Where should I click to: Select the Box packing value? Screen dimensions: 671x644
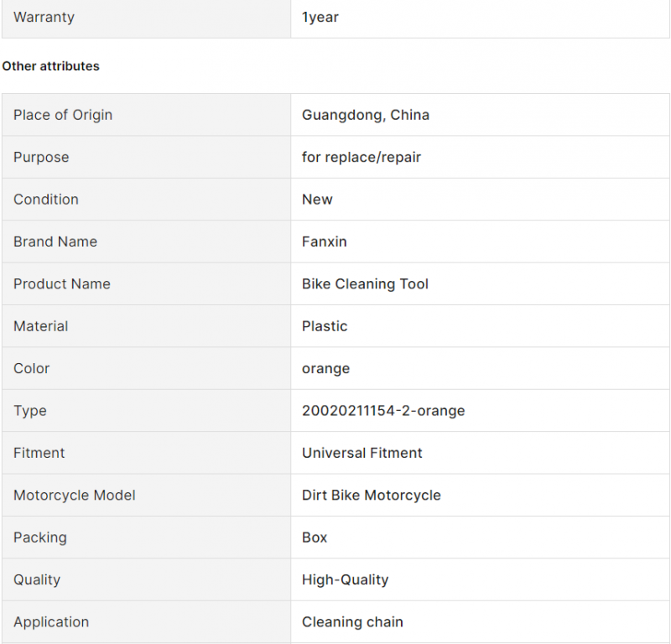coord(315,538)
